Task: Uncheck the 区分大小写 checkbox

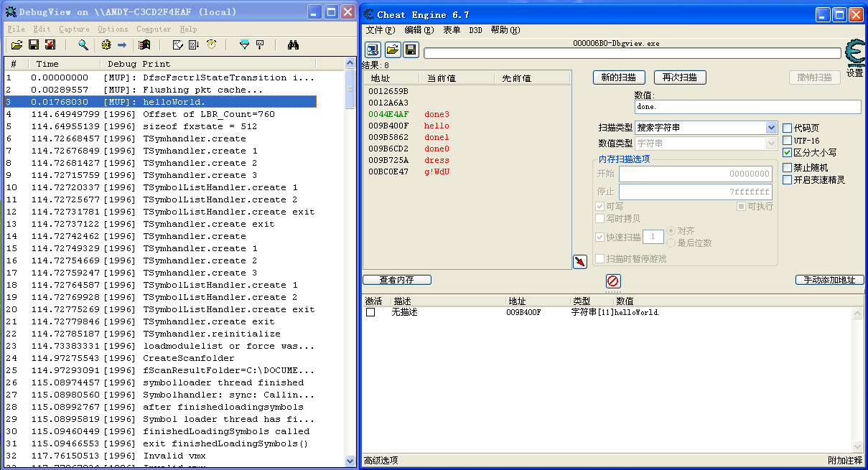Action: tap(788, 152)
